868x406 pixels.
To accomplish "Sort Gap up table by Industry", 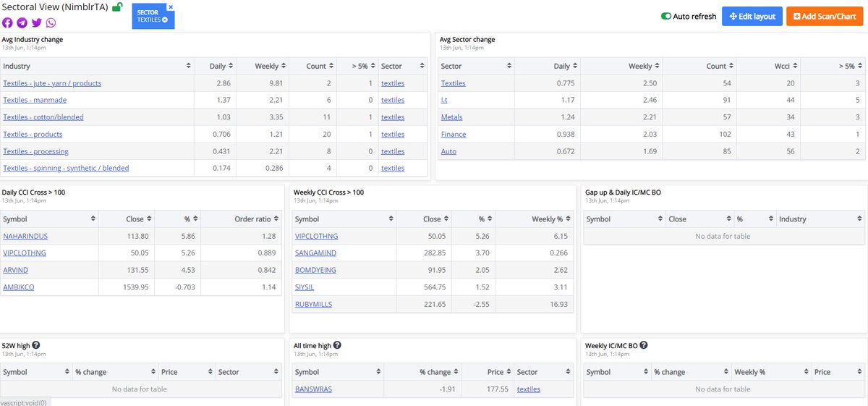I will [820, 219].
